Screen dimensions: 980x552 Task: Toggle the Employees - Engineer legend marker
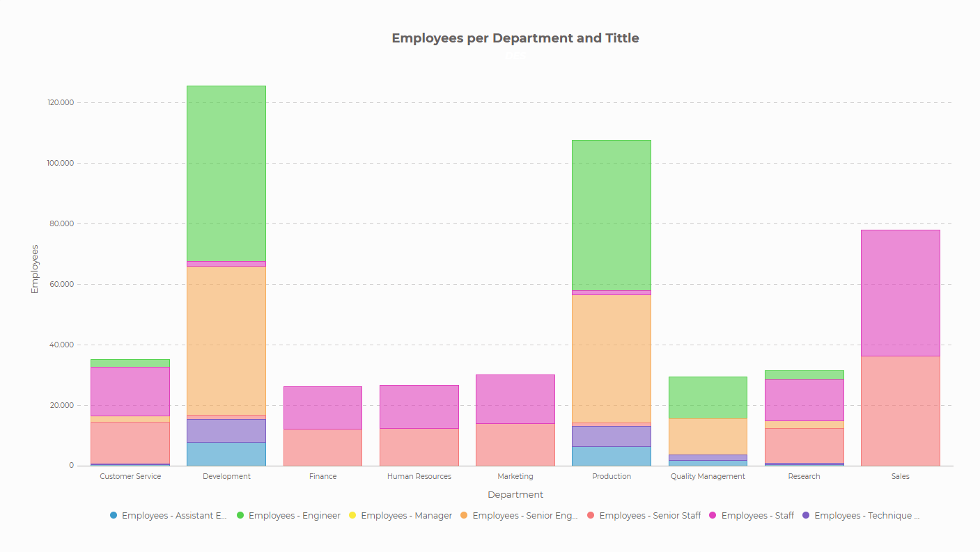[x=241, y=516]
